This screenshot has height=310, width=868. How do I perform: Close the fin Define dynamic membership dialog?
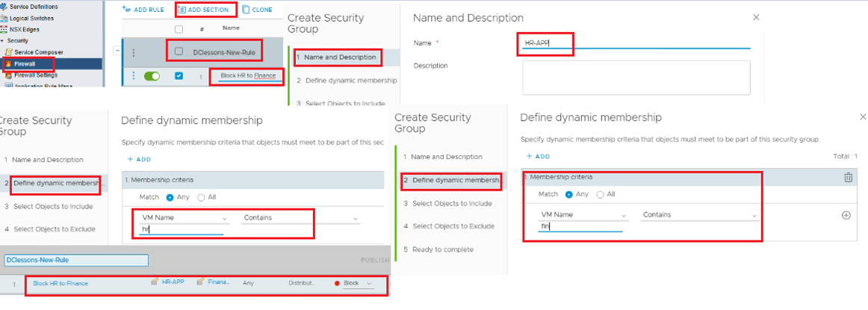point(862,117)
